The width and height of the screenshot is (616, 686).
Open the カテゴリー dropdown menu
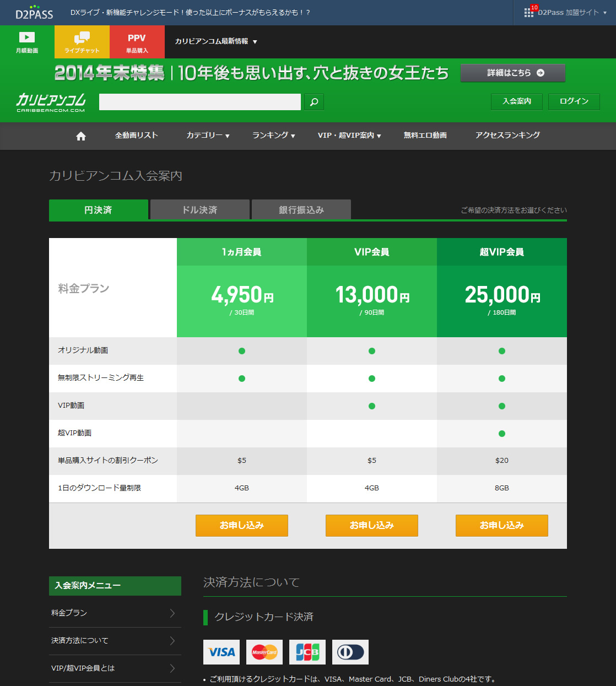[208, 136]
